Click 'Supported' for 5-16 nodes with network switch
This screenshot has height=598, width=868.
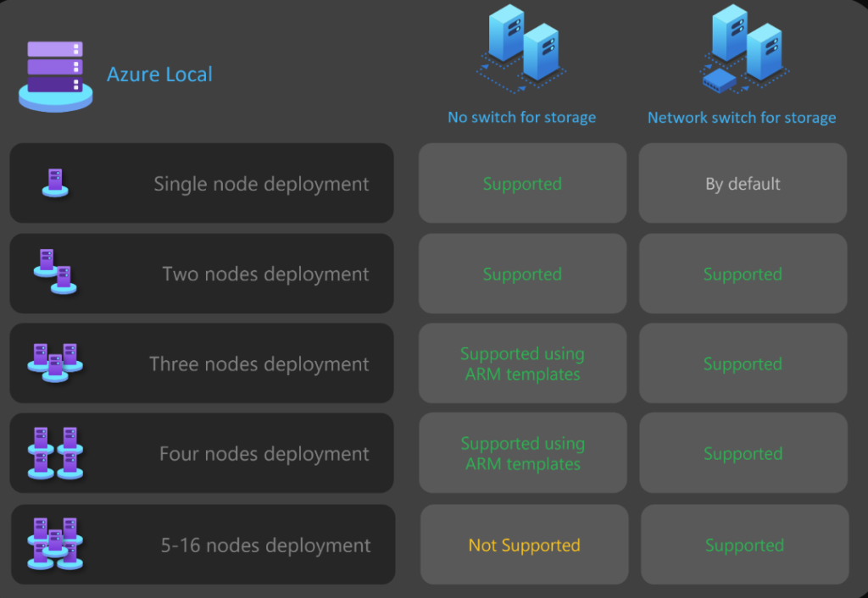point(744,545)
